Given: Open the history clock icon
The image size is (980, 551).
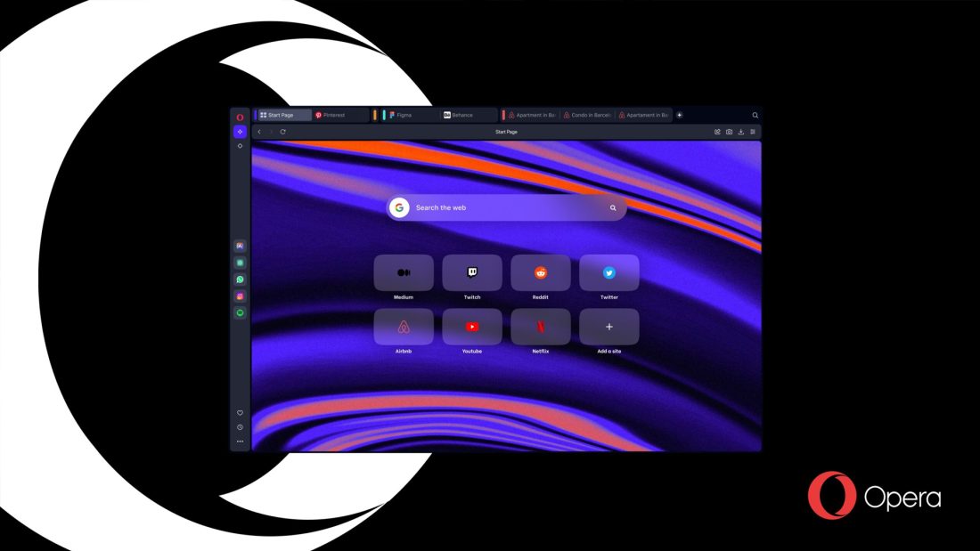Looking at the screenshot, I should click(x=240, y=427).
